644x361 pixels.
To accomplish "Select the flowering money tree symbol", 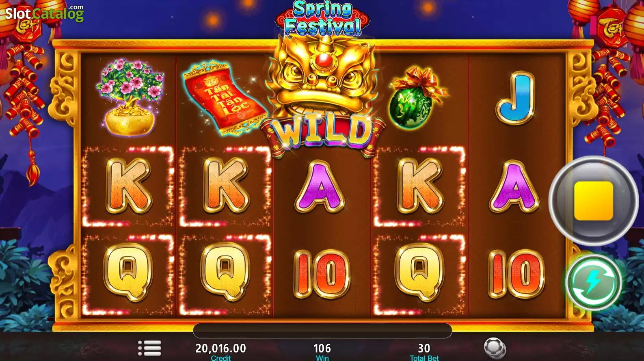I will click(x=129, y=97).
